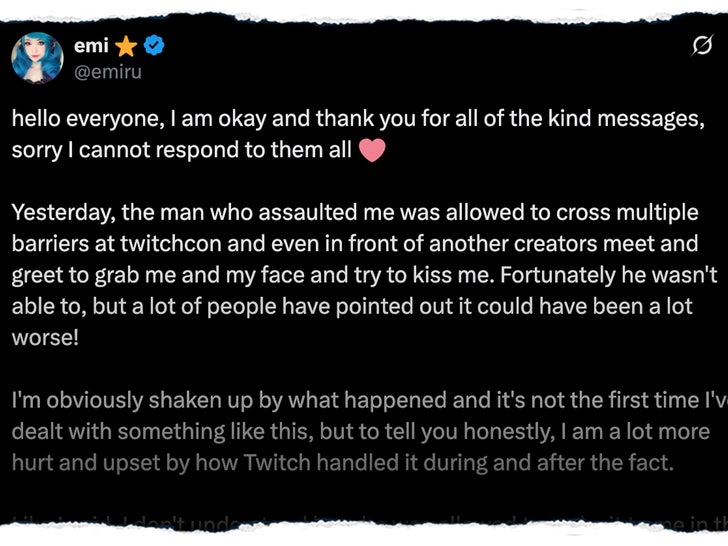Click the text "Fortunately he wasn't"
This screenshot has height=546, width=728.
tap(605, 278)
